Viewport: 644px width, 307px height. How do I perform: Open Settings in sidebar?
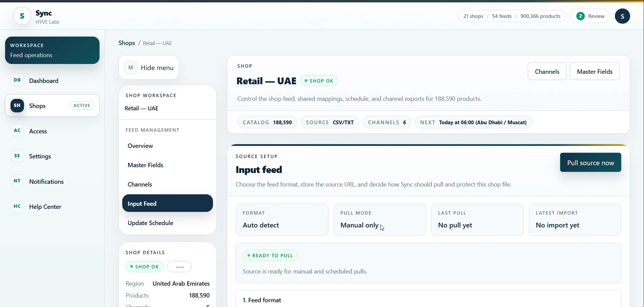[52, 156]
